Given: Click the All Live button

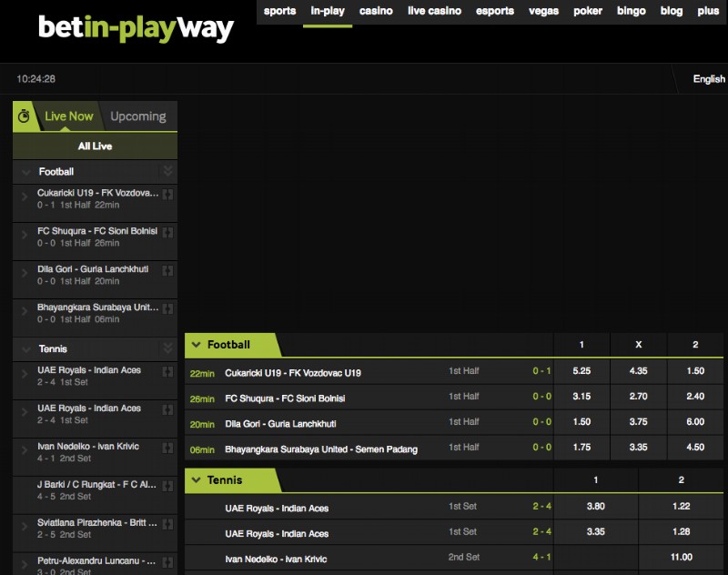Looking at the screenshot, I should click(x=96, y=146).
